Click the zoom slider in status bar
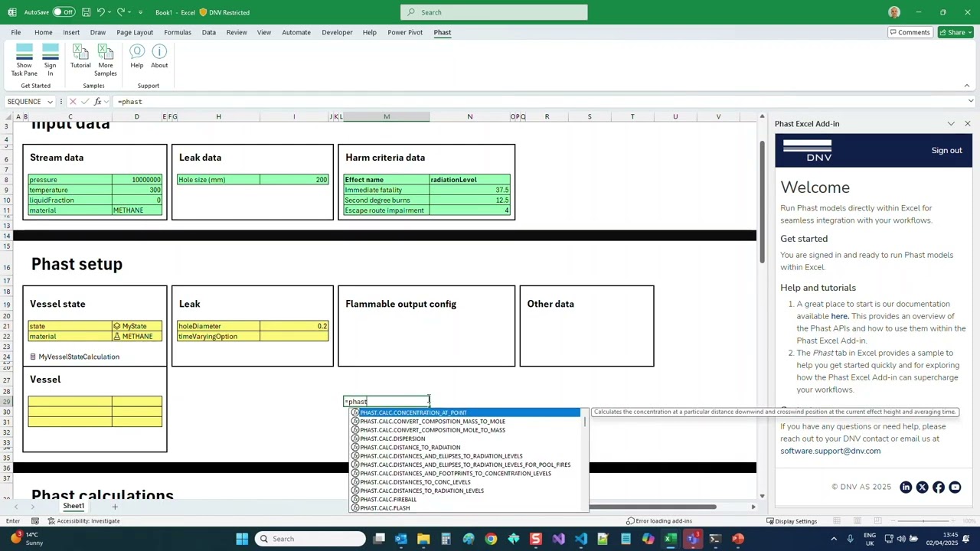 (x=923, y=521)
